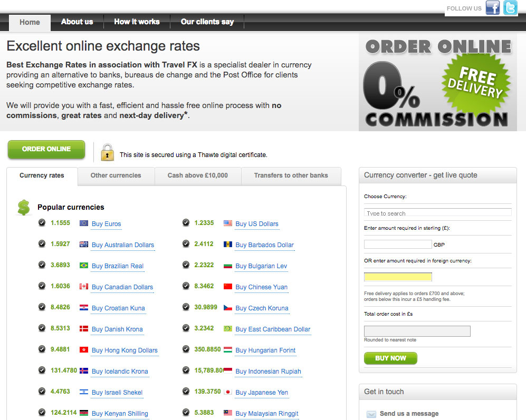
Task: Select the Currency rates tab
Action: pos(42,175)
